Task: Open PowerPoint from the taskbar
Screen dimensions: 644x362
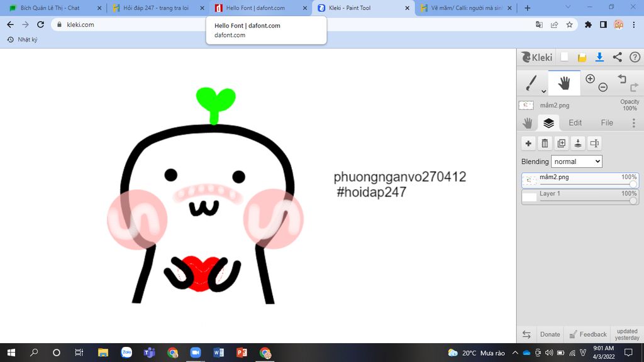Action: click(241, 353)
